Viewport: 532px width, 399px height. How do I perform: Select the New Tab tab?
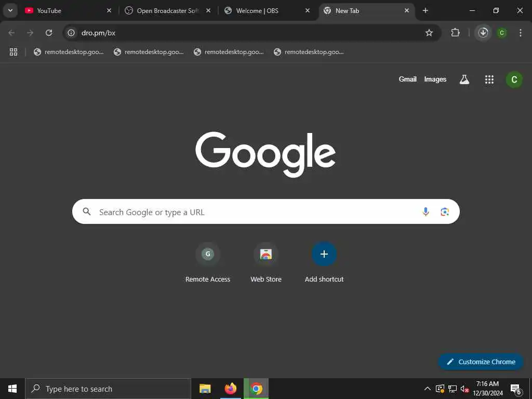366,10
